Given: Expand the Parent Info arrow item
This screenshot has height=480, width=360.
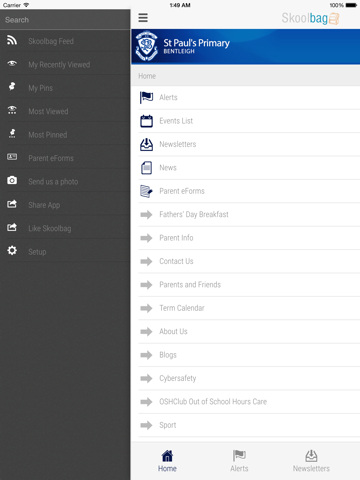Looking at the screenshot, I should 246,238.
